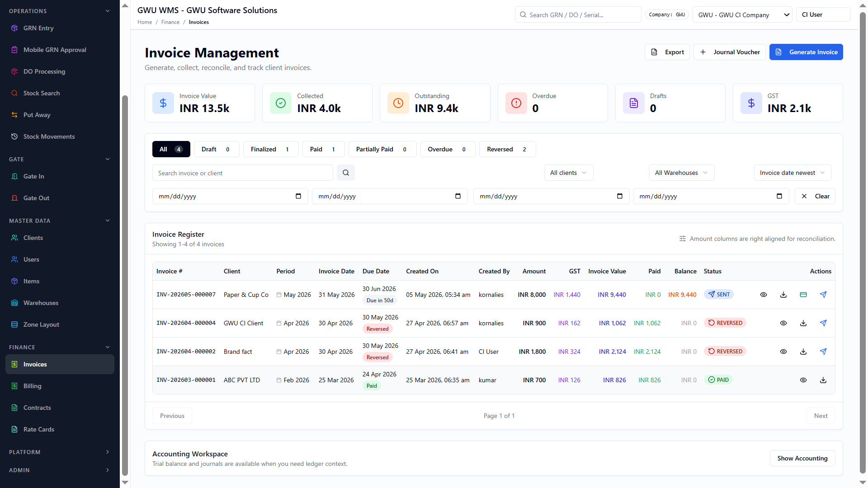Click the sidebar vertical scrollbar

click(x=125, y=285)
